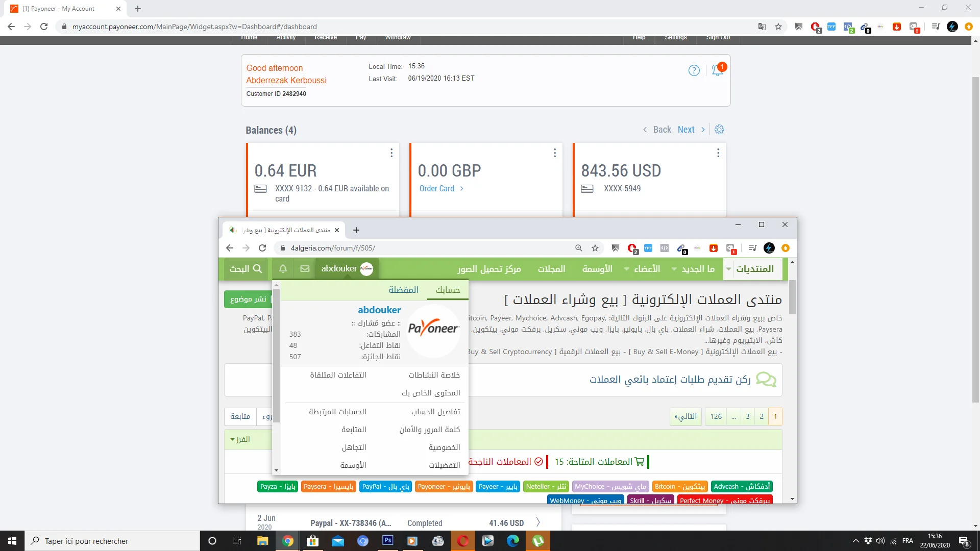The height and width of the screenshot is (551, 980).
Task: Open Photoshop from the taskbar
Action: click(x=387, y=541)
